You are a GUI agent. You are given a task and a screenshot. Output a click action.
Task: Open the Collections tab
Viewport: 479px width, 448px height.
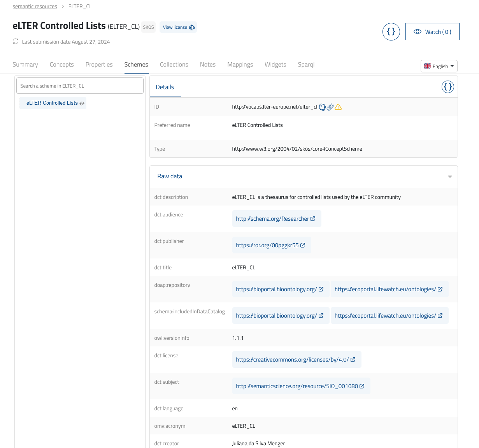click(174, 65)
